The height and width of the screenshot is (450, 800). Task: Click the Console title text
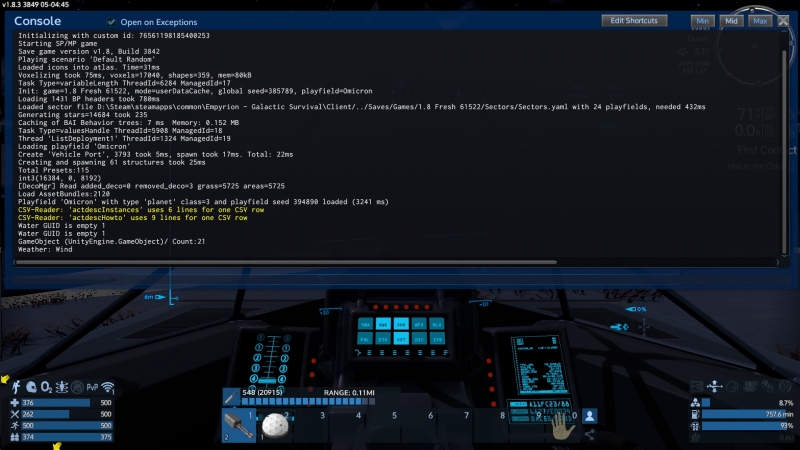click(37, 21)
